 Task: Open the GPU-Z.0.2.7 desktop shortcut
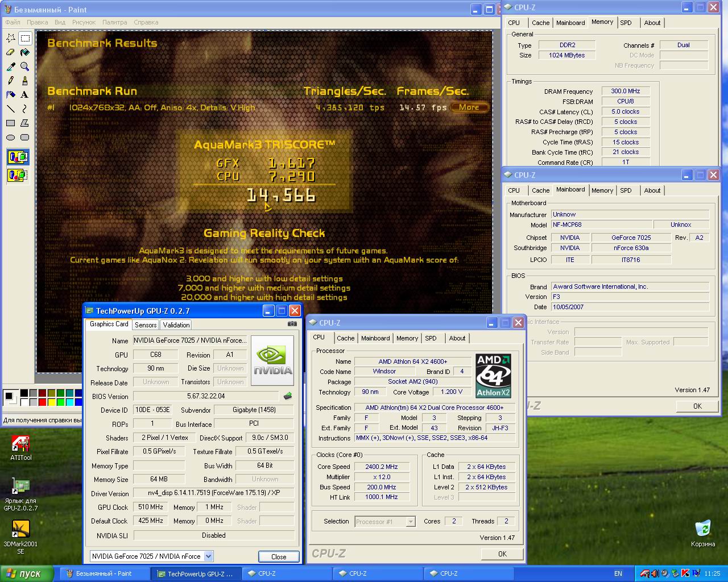(21, 494)
